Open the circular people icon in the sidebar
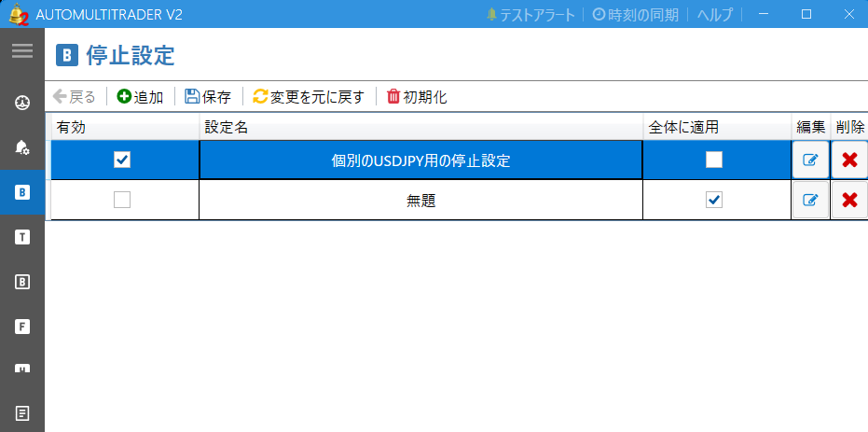 click(22, 103)
